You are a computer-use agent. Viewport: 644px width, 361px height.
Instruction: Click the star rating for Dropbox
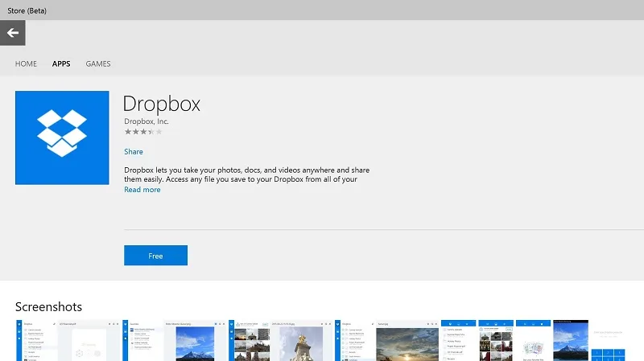pos(143,132)
